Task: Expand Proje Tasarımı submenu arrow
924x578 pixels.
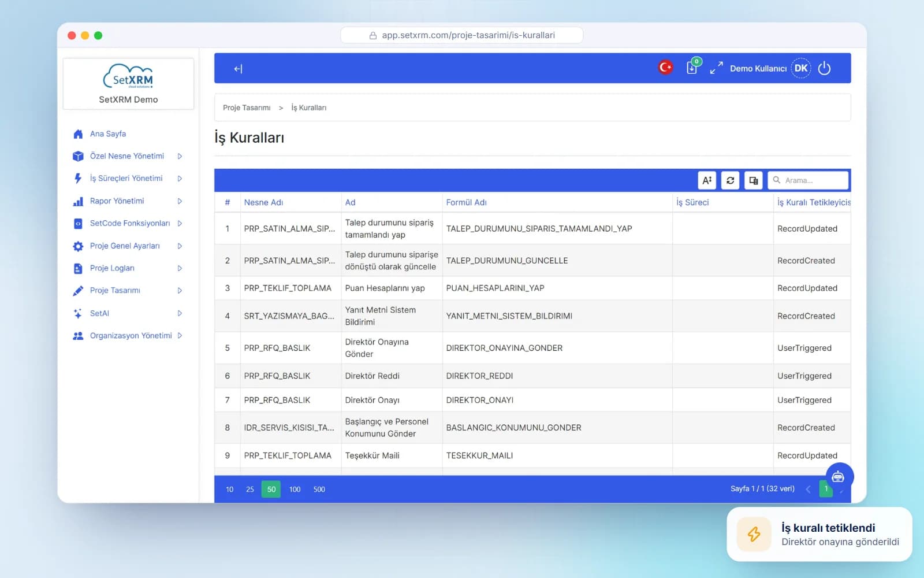Action: click(180, 291)
